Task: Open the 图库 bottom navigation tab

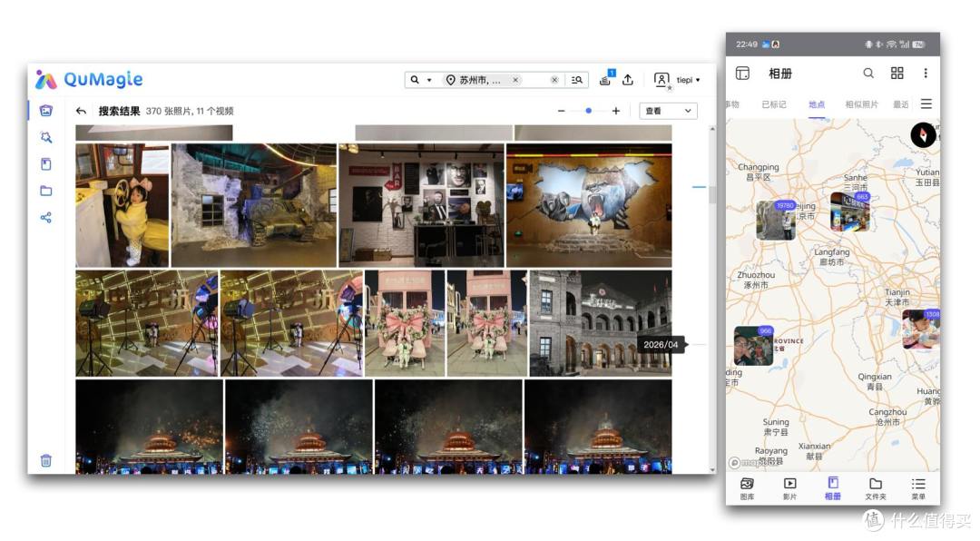Action: 747,488
